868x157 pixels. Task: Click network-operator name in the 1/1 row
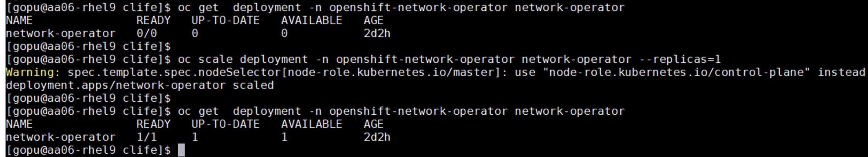(61, 137)
